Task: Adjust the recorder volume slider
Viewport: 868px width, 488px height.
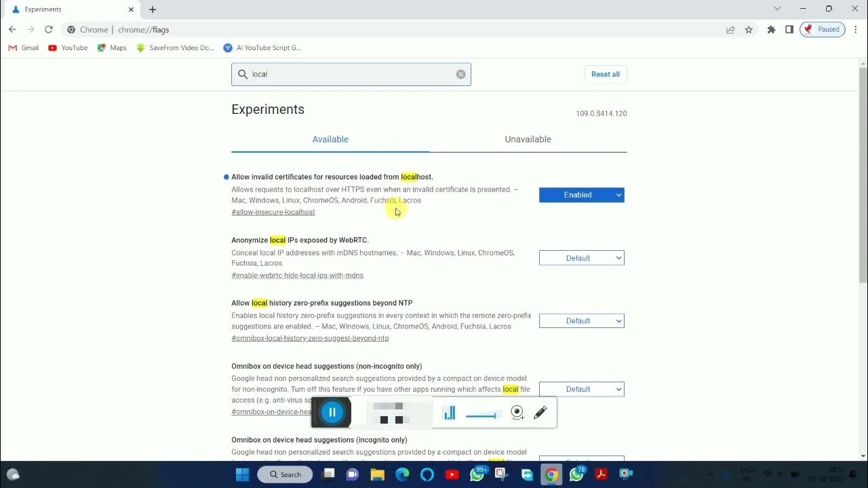Action: point(481,415)
